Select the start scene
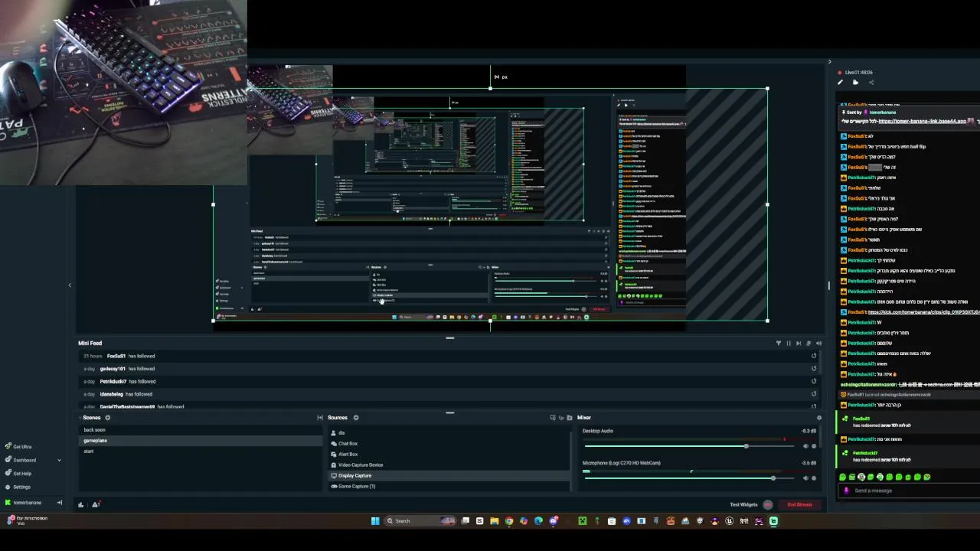This screenshot has height=551, width=980. tap(200, 452)
